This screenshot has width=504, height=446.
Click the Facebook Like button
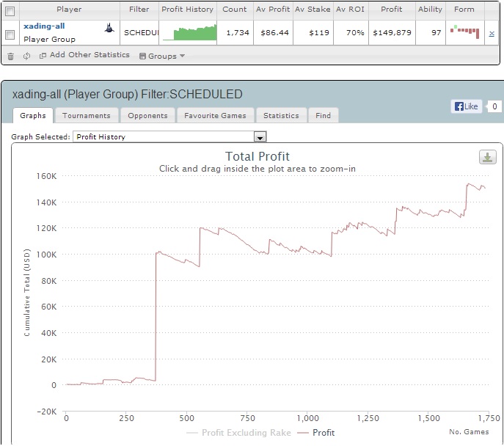[467, 106]
